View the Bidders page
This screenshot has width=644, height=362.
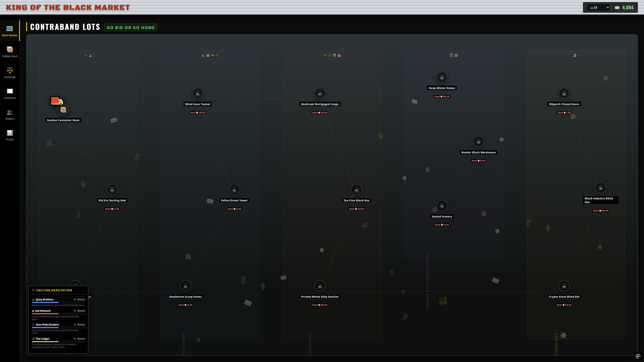pyautogui.click(x=10, y=115)
